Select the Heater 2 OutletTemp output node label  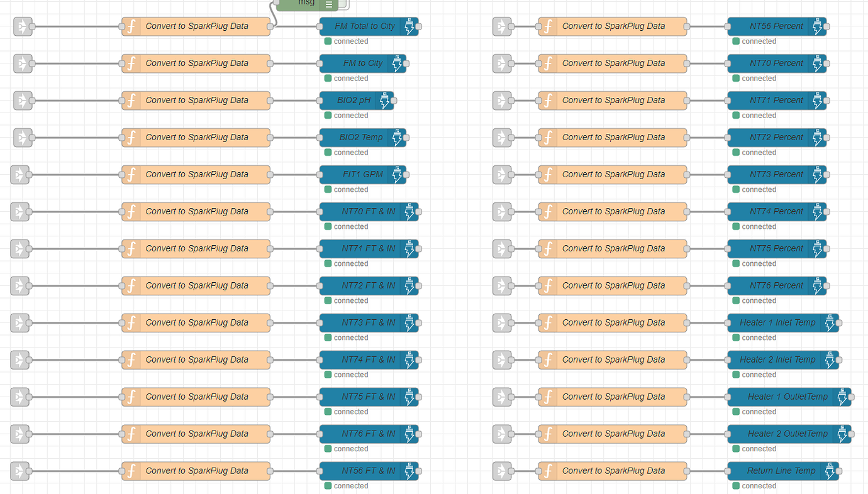pos(787,434)
